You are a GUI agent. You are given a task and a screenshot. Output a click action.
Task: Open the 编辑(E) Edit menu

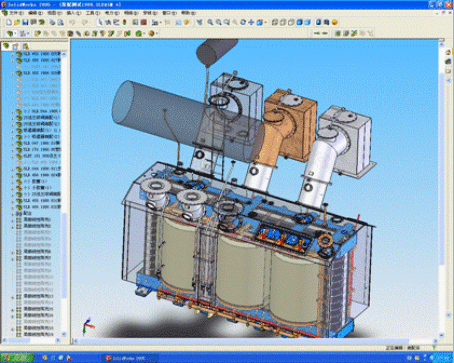point(35,13)
